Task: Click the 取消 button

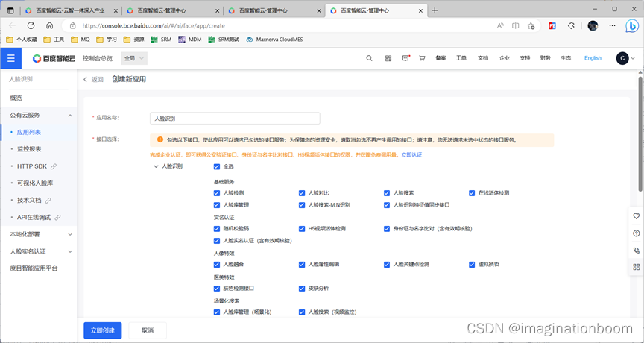Action: point(148,330)
